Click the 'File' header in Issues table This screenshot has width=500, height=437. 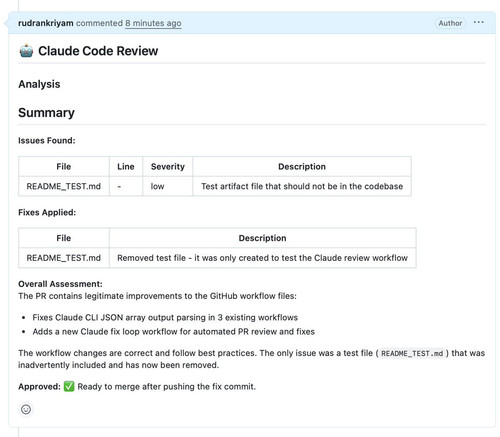[64, 166]
